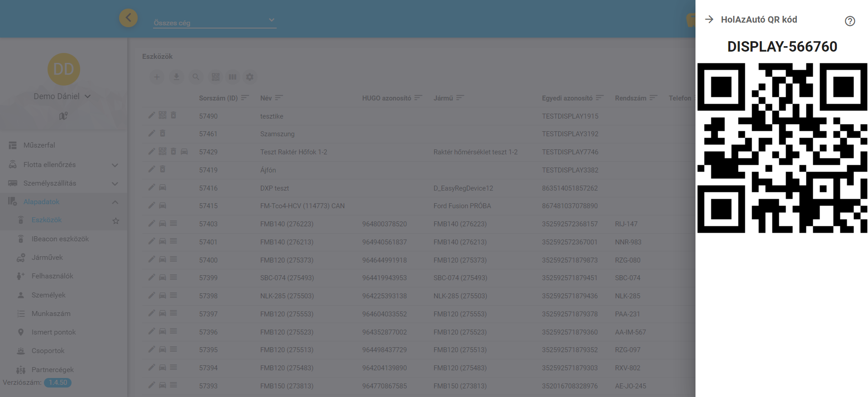
Task: Toggle favorite star for Eszközök
Action: pos(116,221)
